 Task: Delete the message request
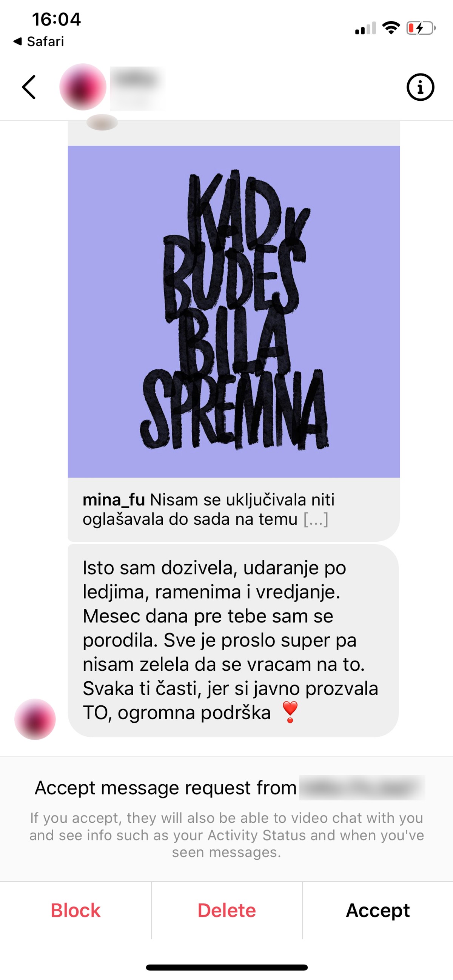(x=226, y=910)
